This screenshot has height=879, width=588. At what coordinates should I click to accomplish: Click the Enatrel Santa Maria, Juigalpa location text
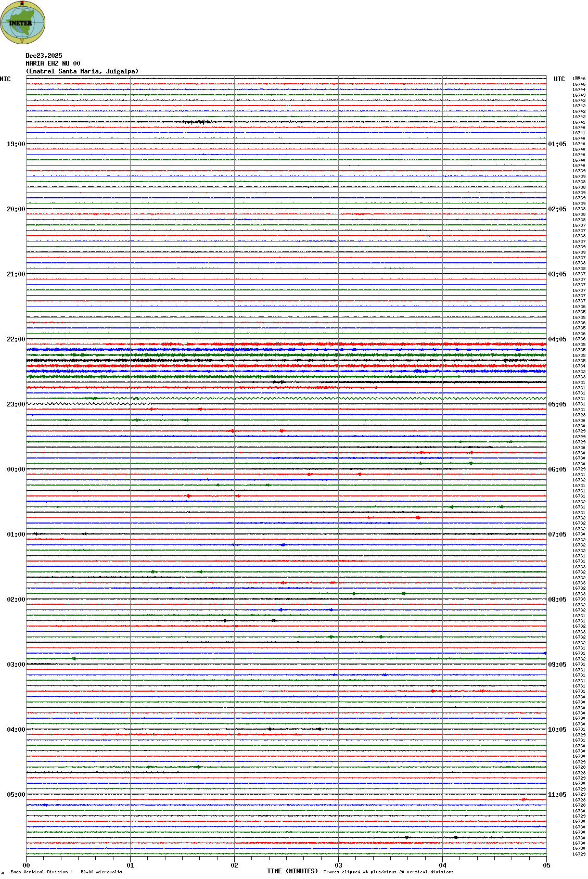pos(82,71)
